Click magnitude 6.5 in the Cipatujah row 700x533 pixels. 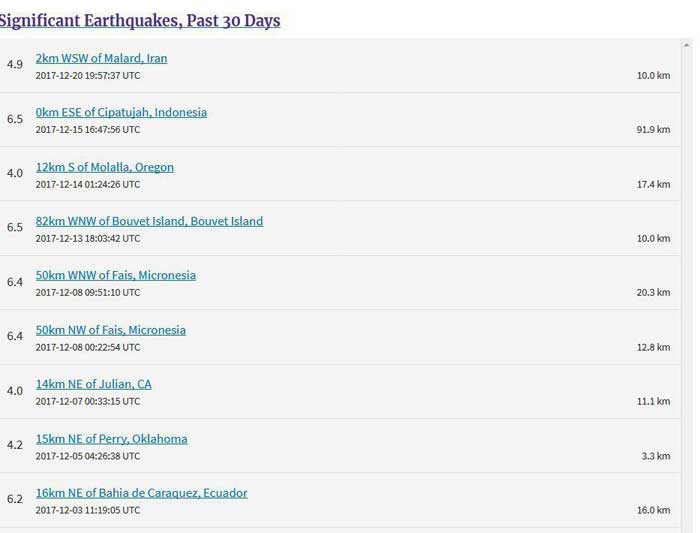coord(15,119)
